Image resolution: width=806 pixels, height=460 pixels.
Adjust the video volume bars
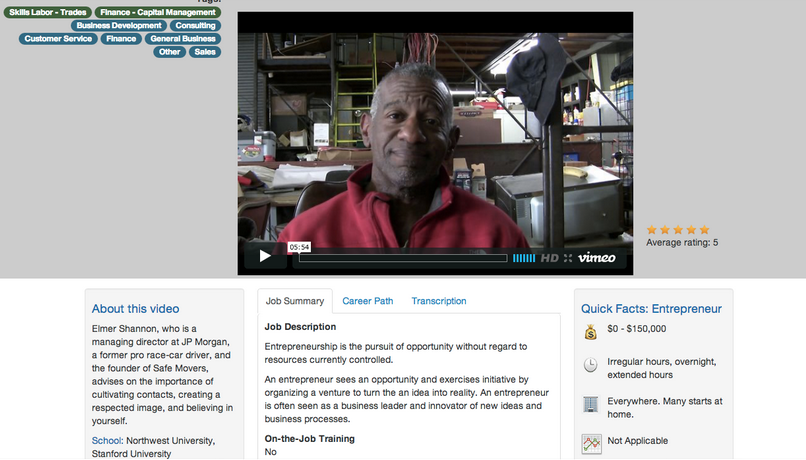[524, 257]
